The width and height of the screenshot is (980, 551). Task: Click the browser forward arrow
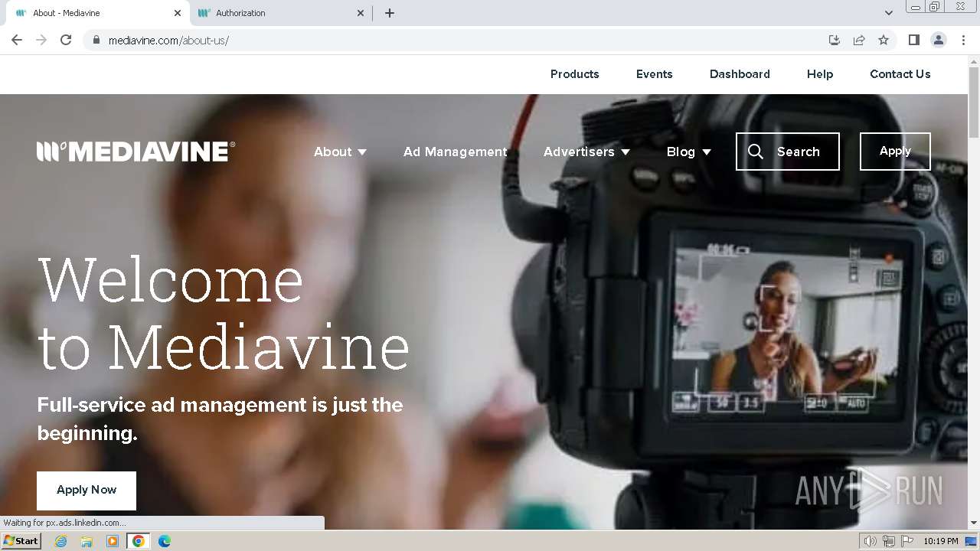click(x=41, y=40)
